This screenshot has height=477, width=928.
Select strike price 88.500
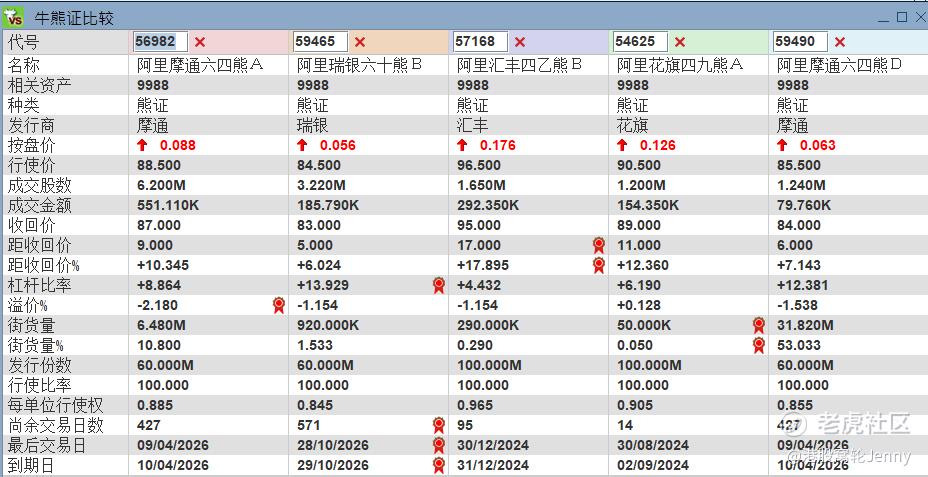(x=159, y=165)
